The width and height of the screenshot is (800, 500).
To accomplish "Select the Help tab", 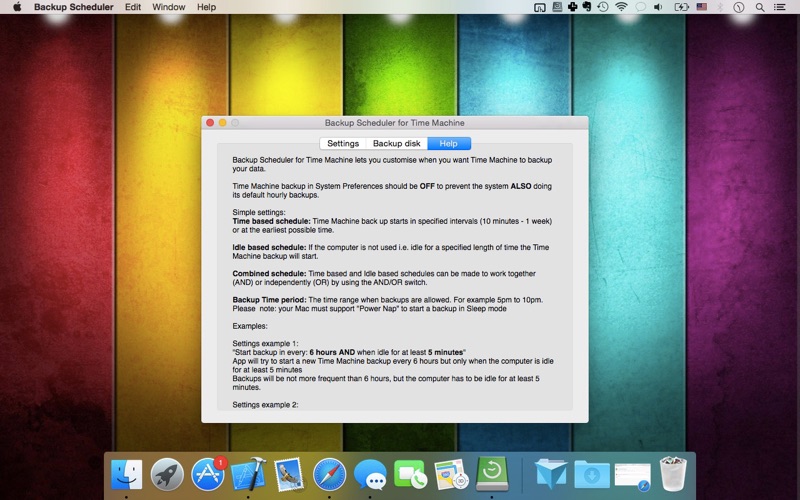I will (x=449, y=143).
